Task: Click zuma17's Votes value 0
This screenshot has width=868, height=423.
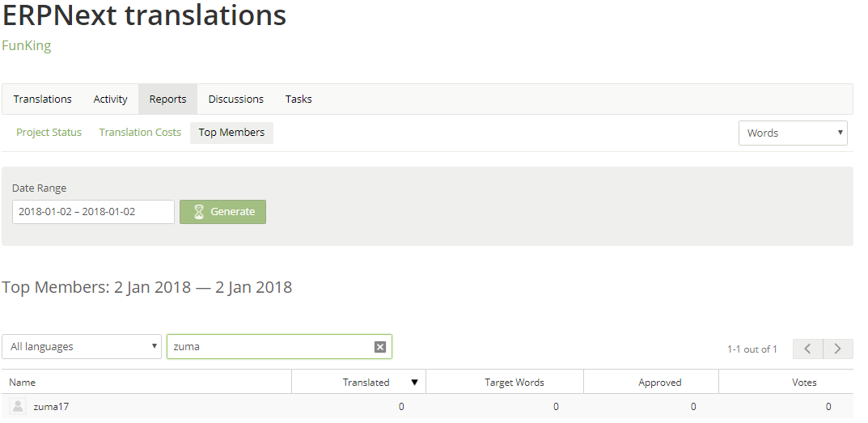Action: (828, 407)
